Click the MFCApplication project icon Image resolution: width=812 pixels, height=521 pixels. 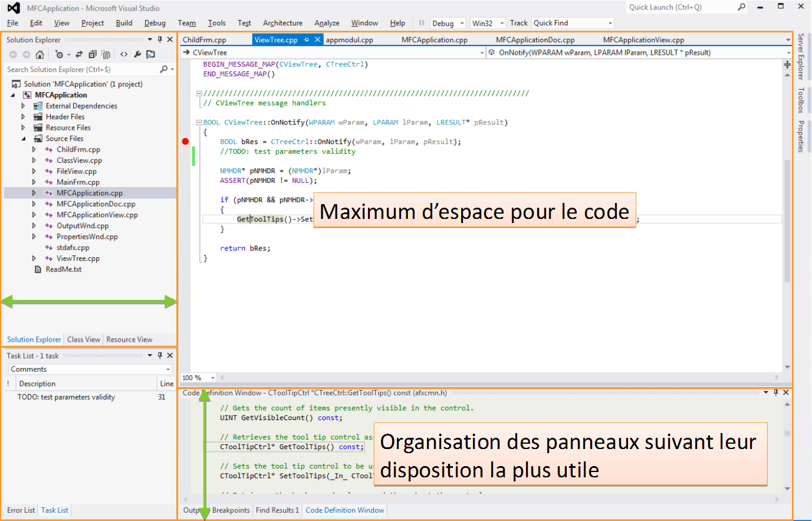coord(27,95)
